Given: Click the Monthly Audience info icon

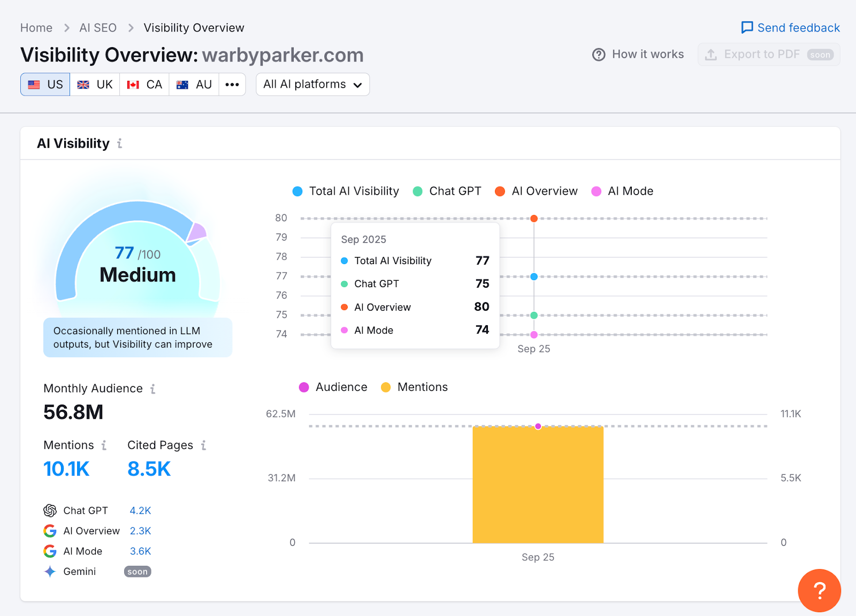Looking at the screenshot, I should 153,389.
